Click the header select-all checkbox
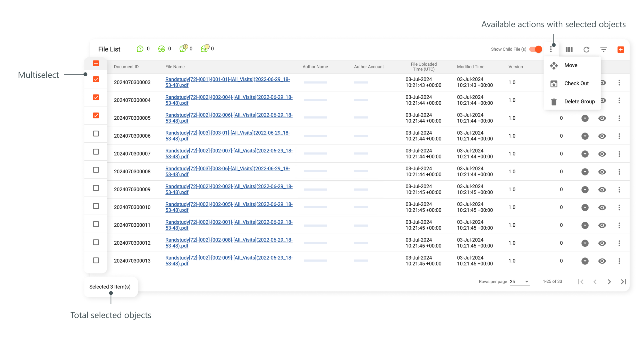The width and height of the screenshot is (644, 338). pos(96,63)
